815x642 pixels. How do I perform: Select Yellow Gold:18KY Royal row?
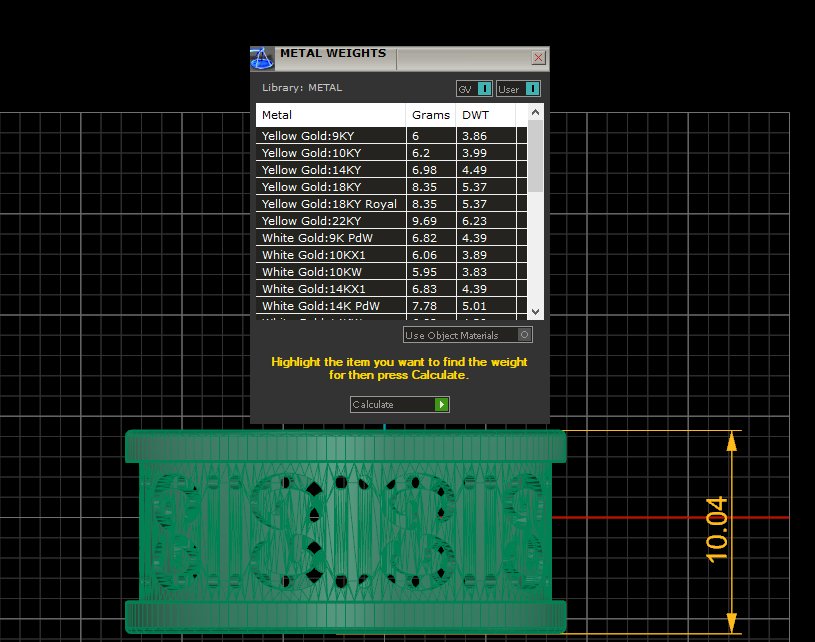(391, 204)
